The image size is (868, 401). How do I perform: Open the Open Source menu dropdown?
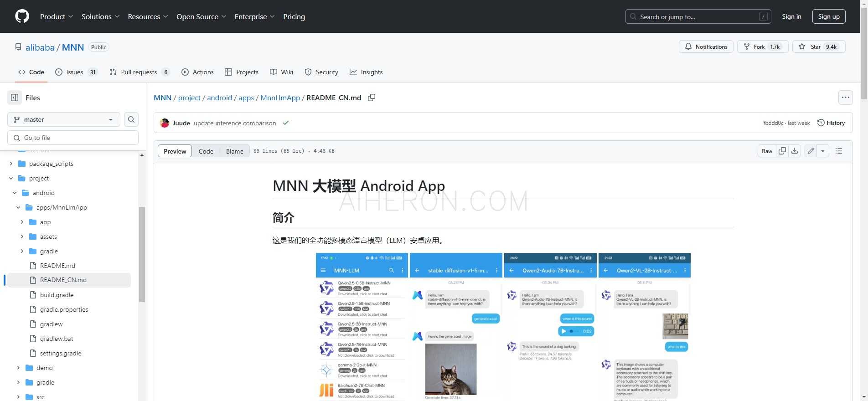201,16
